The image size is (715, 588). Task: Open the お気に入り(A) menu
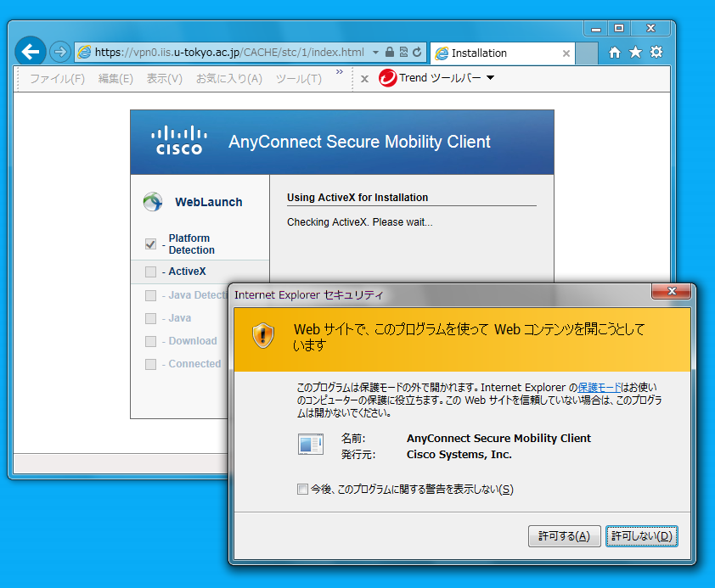(229, 79)
